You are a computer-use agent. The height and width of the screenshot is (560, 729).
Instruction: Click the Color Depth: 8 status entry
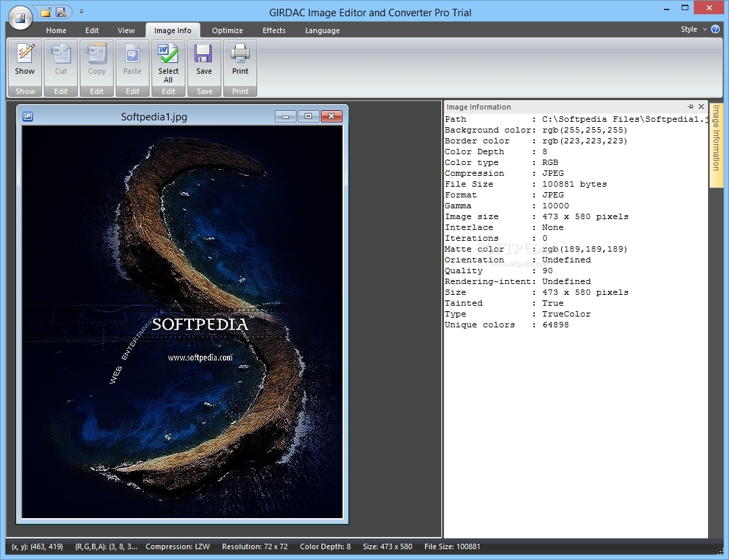325,546
